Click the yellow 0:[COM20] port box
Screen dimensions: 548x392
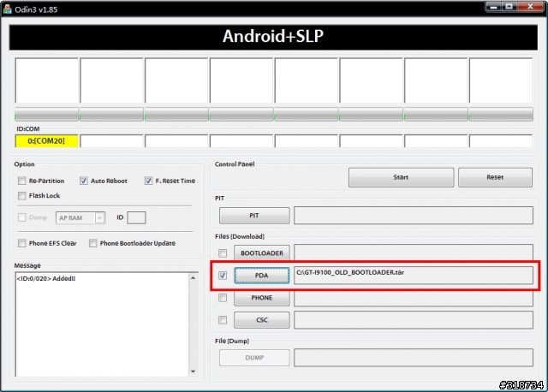point(46,141)
